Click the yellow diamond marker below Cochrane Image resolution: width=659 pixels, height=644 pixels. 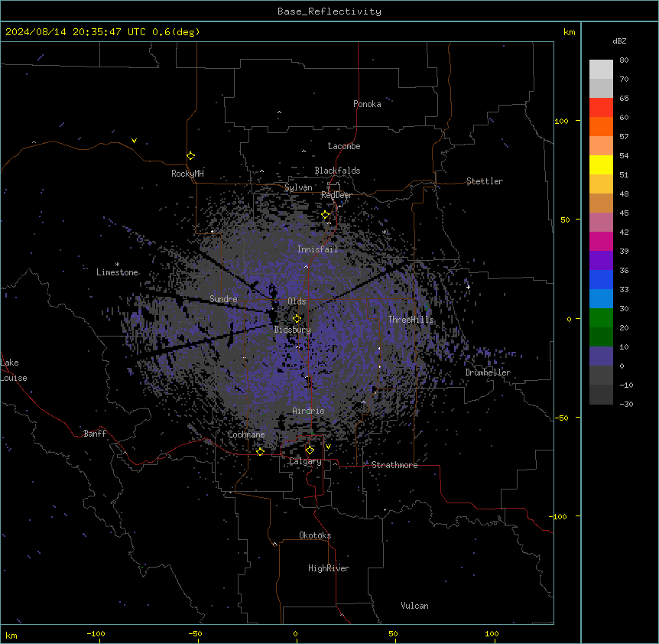click(260, 451)
